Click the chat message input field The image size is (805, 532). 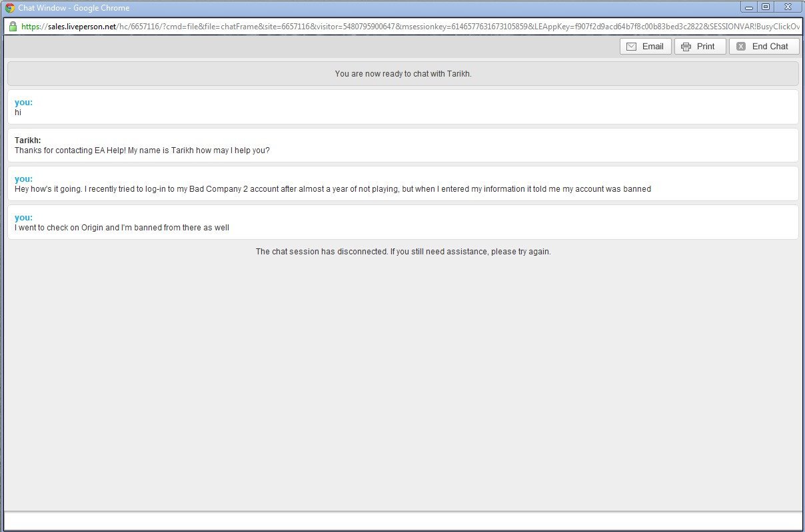coord(402,521)
